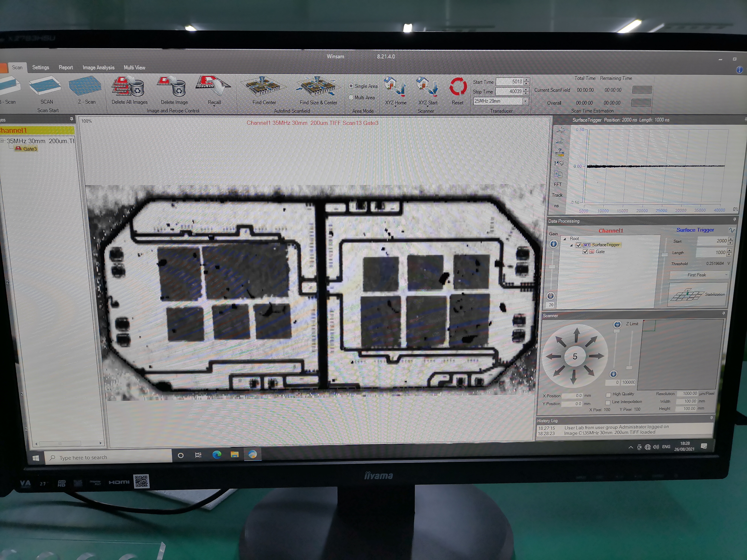Select Gate3 in the image tree

coord(30,149)
